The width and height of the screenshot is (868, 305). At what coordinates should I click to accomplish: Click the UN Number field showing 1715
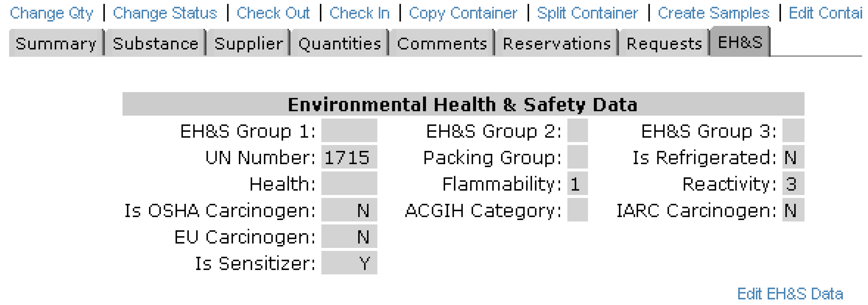(x=349, y=157)
